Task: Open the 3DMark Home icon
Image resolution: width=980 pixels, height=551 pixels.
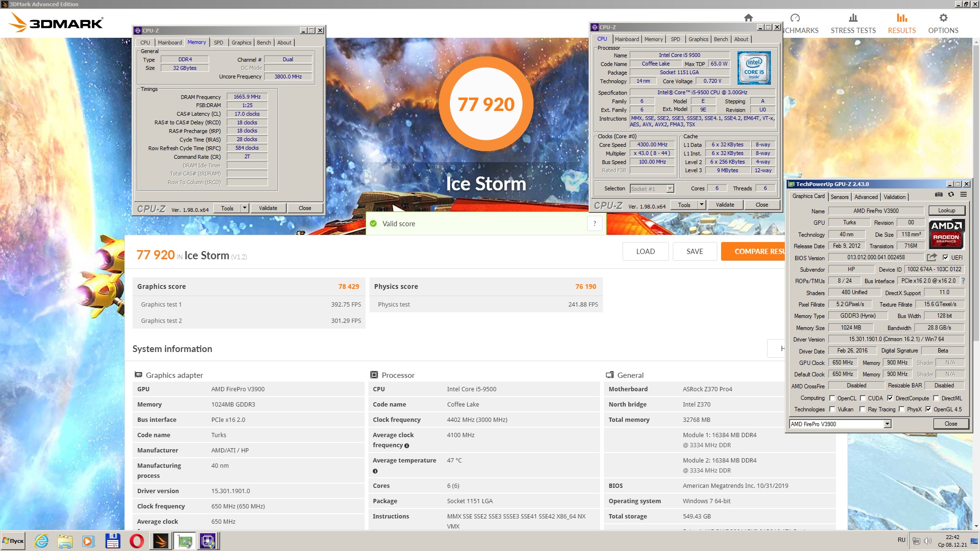Action: click(748, 18)
